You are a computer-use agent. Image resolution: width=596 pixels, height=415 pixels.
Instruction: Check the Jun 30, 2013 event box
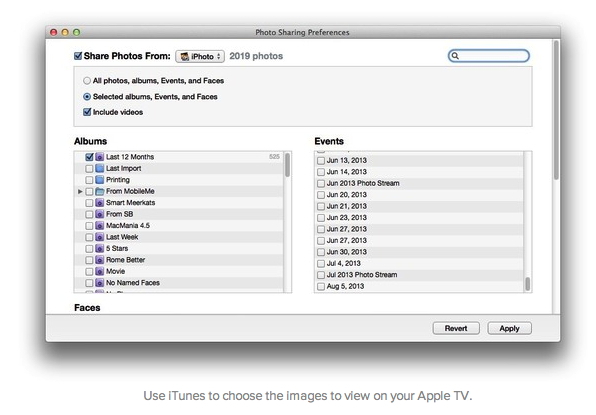[x=321, y=252]
